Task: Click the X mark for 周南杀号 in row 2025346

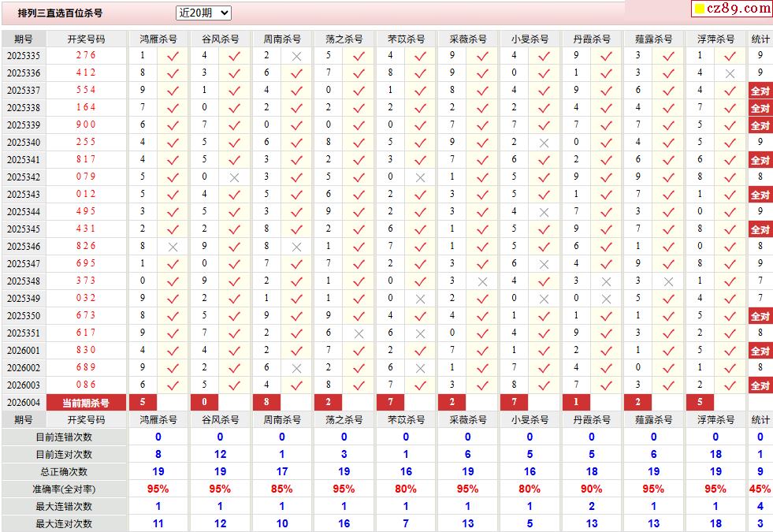Action: (296, 247)
